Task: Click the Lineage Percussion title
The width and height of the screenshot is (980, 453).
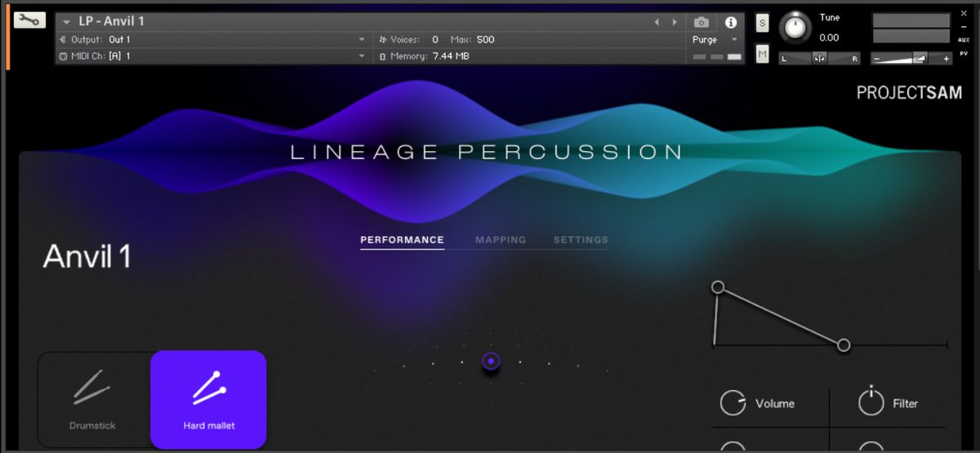Action: (487, 152)
